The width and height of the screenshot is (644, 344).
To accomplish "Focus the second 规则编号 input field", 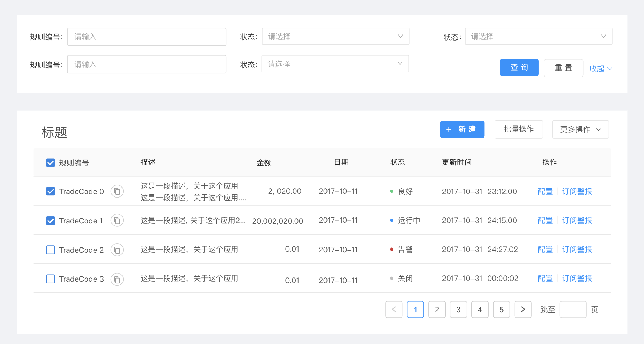I will pos(147,64).
